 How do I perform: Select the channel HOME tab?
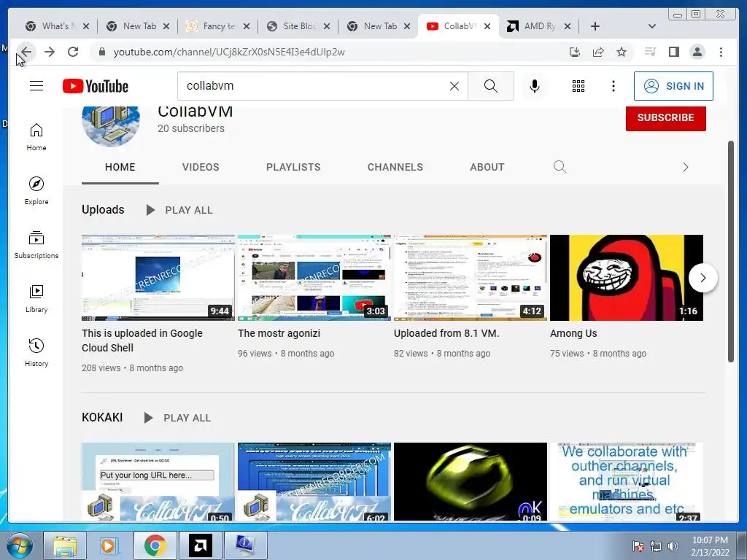tap(120, 167)
